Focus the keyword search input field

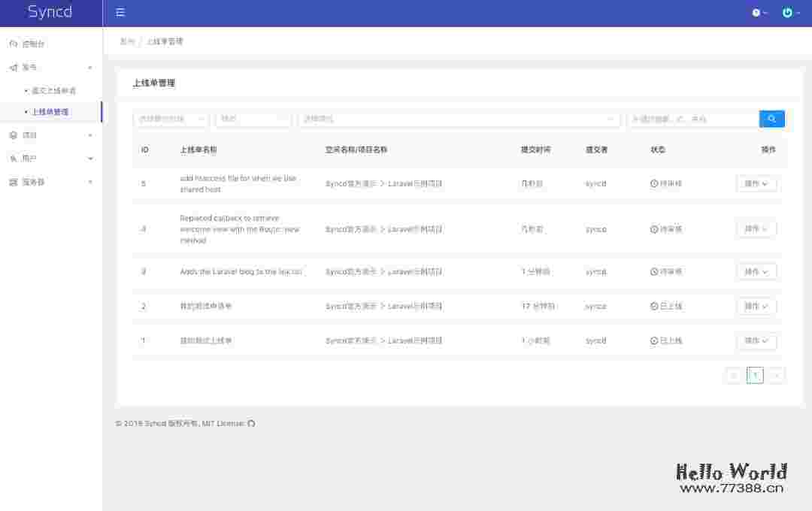point(692,119)
